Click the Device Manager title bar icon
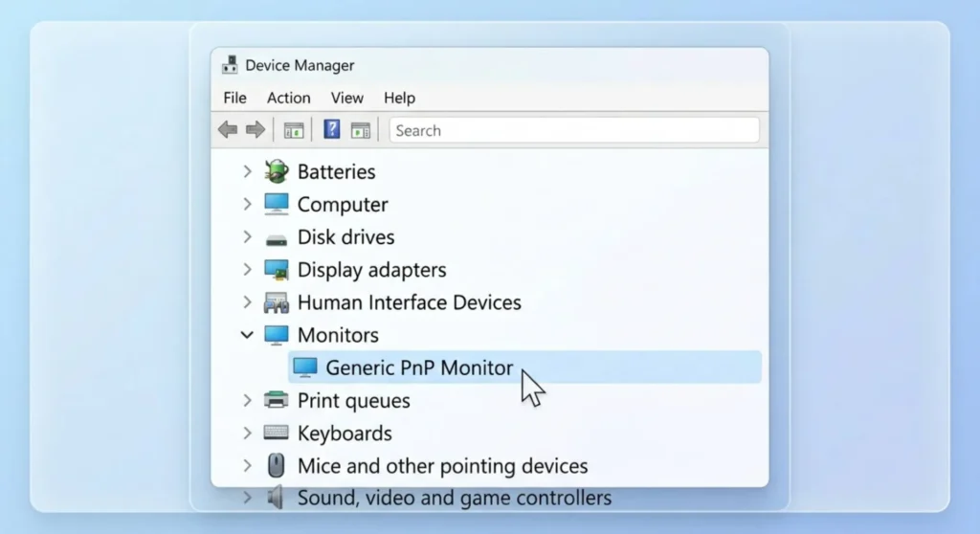 pos(230,65)
